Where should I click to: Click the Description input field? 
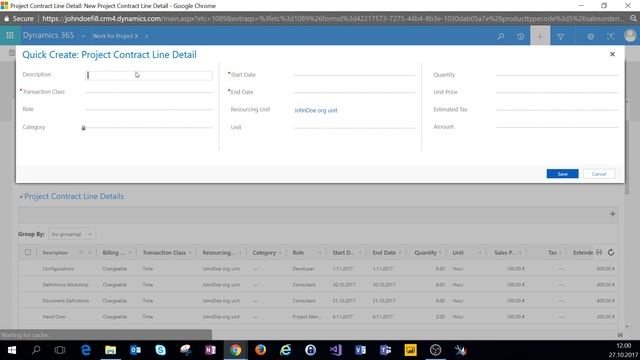pyautogui.click(x=149, y=75)
